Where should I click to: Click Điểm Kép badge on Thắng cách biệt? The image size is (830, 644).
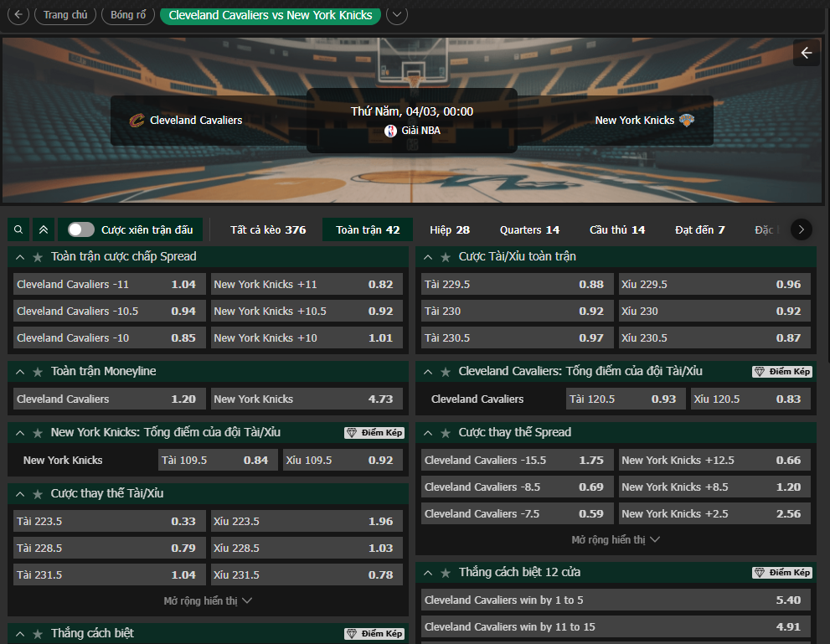click(374, 633)
